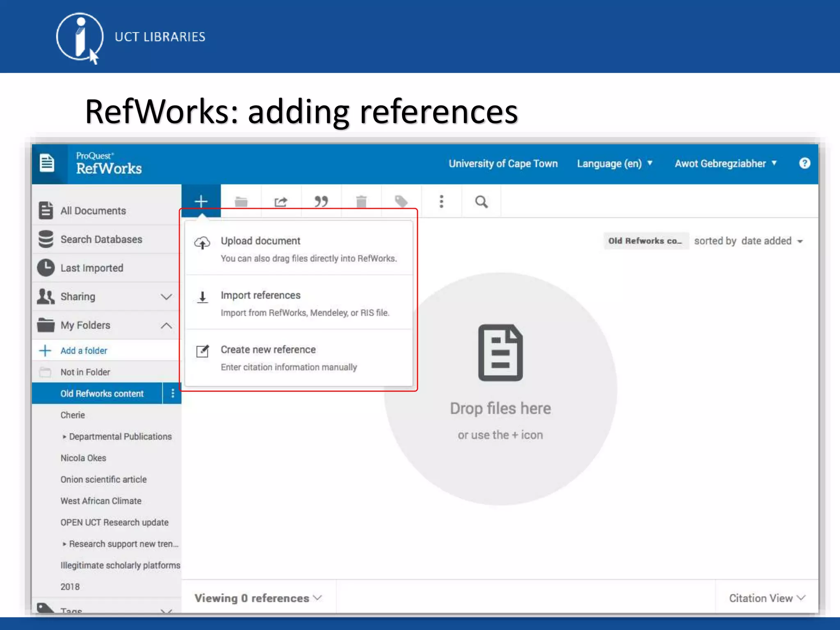This screenshot has width=840, height=630.
Task: Click the All Documents file icon
Action: (x=46, y=210)
